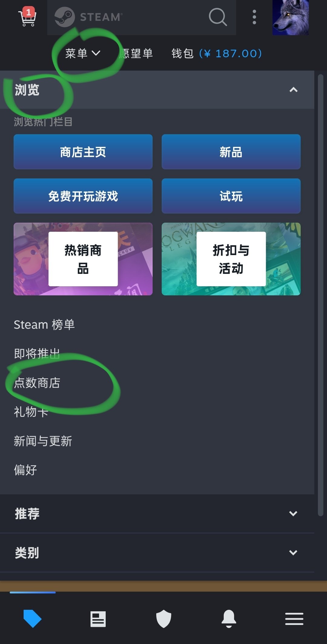Open the shopping cart icon

(28, 17)
